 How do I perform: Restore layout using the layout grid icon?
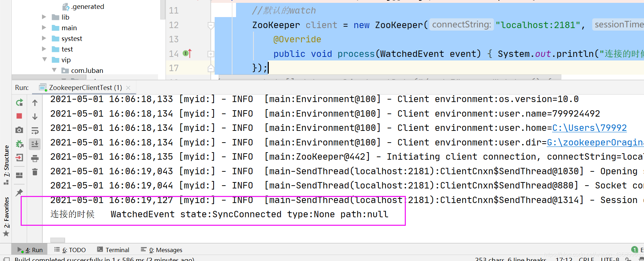pos(20,175)
